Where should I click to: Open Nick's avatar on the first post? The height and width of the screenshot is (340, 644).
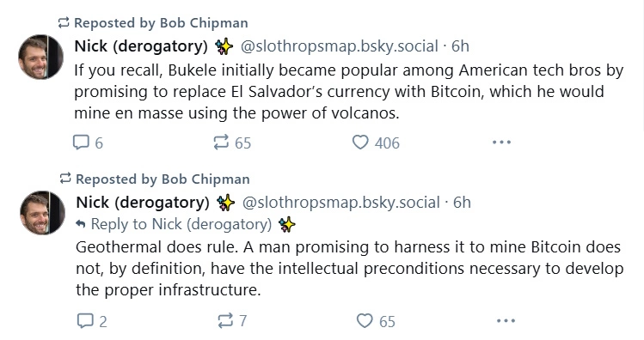point(40,57)
